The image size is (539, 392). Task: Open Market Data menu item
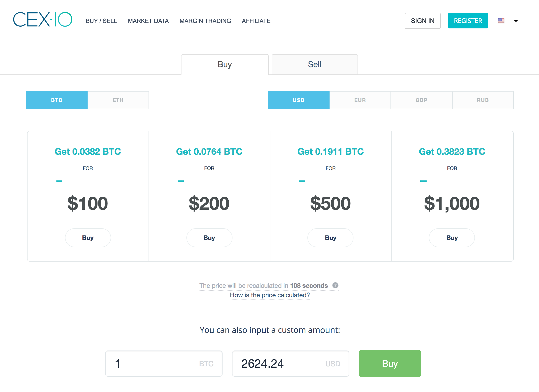[x=148, y=21]
